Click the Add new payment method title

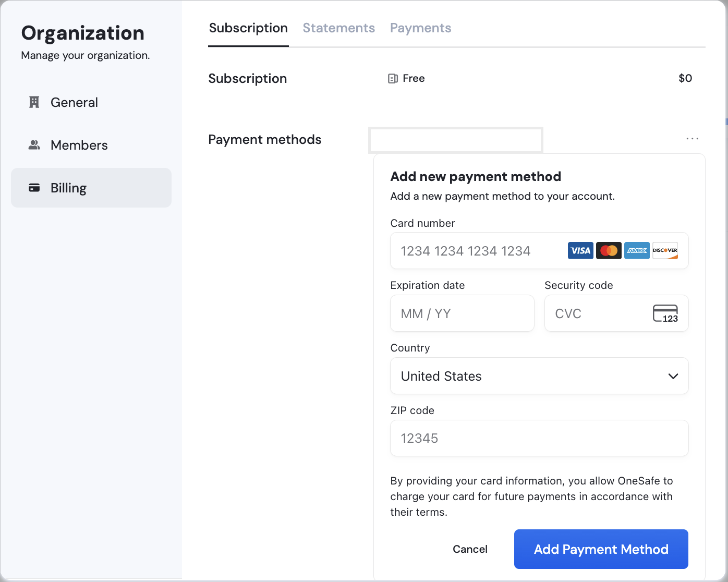point(476,177)
